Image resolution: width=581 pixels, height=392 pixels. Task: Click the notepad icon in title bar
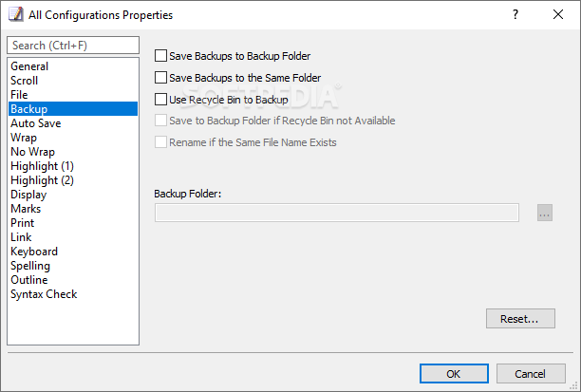(16, 14)
